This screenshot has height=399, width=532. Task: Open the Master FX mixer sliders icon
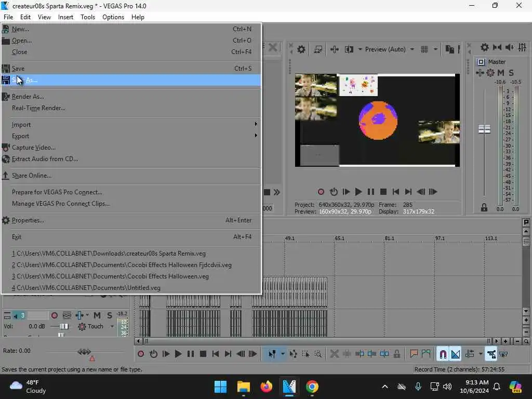click(522, 47)
